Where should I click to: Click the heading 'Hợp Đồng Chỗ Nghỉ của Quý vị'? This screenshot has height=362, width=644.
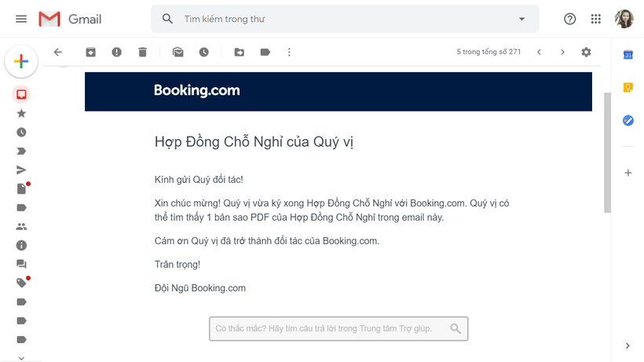[254, 142]
